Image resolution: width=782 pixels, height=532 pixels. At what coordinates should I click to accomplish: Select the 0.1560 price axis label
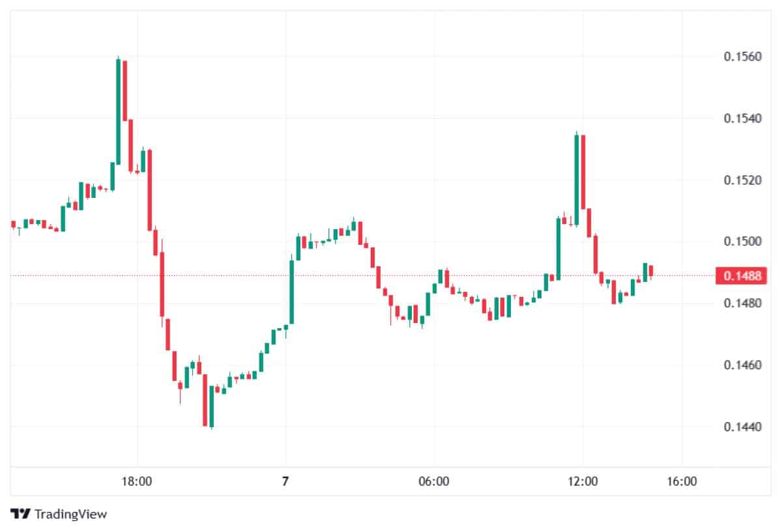pyautogui.click(x=742, y=57)
